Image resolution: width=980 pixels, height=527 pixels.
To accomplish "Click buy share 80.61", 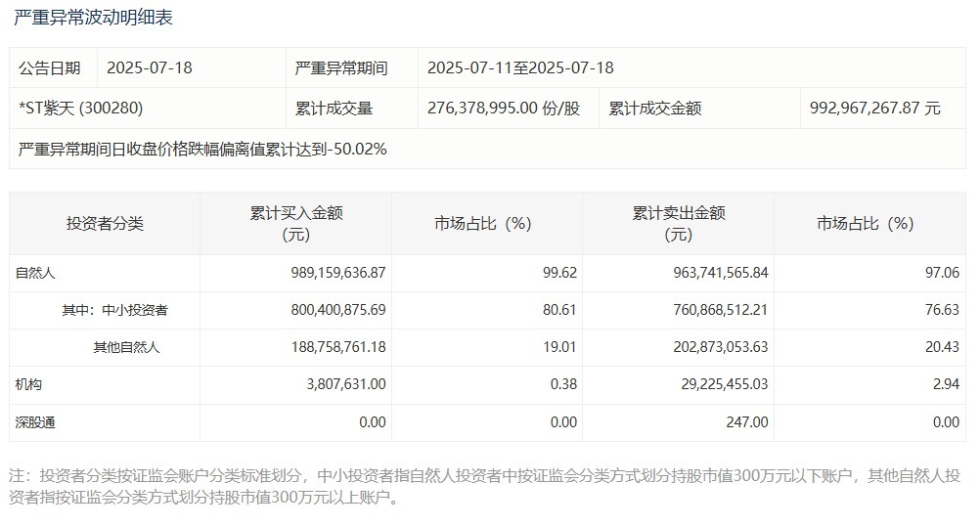I will 559,310.
